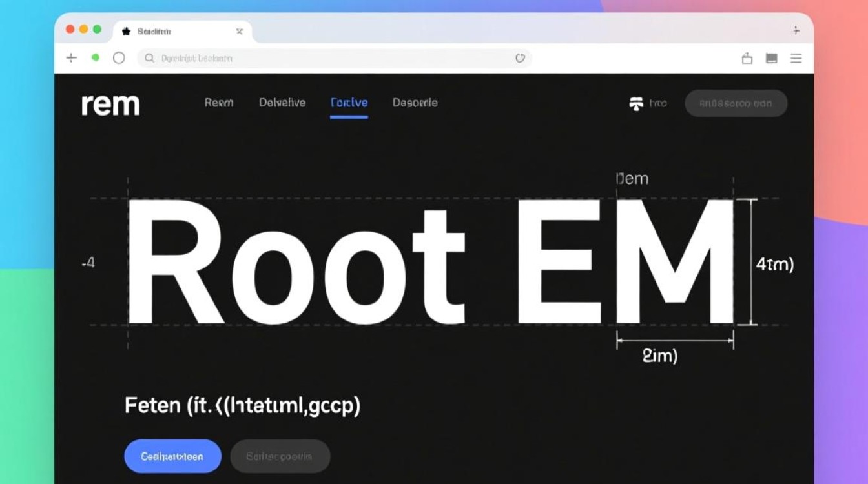The height and width of the screenshot is (484, 868).
Task: Click the '1em' label above heading
Action: coord(632,179)
